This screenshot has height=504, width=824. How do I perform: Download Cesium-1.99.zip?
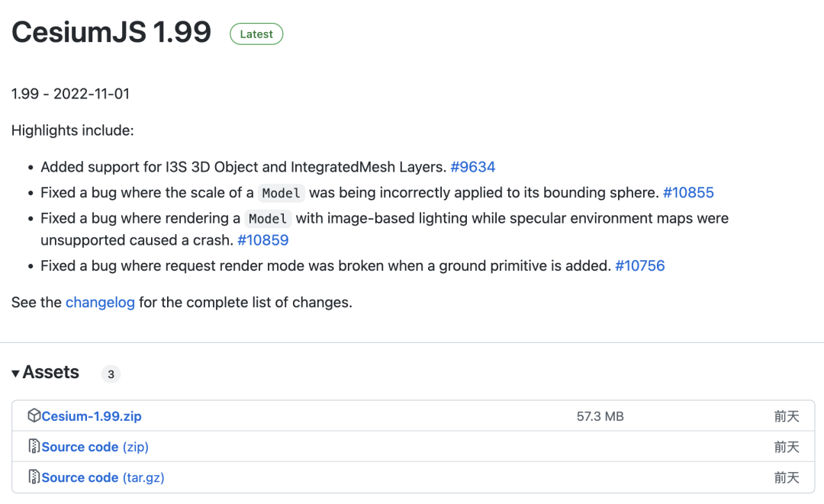[92, 416]
